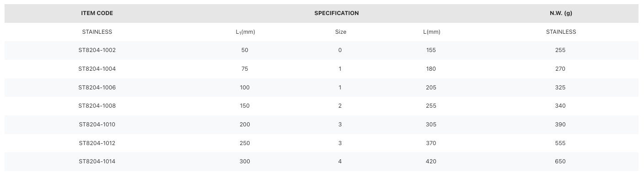Select item code ST8204-1012

pos(97,143)
